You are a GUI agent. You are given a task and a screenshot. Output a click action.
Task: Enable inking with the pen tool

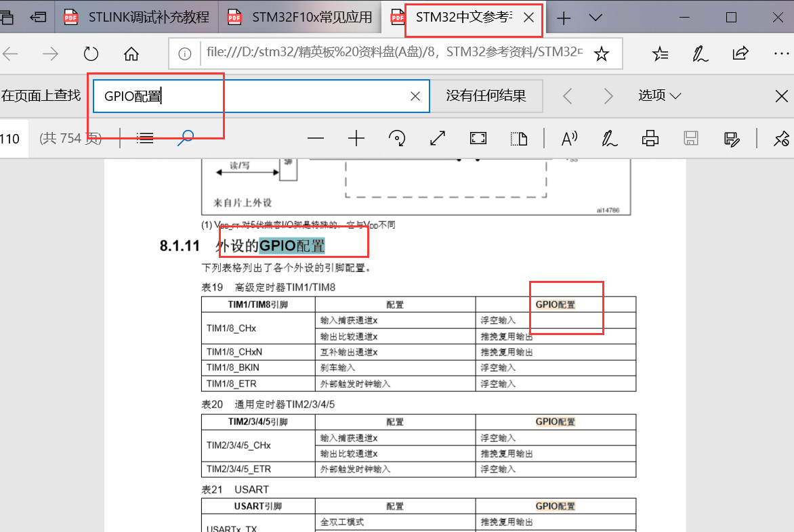click(x=609, y=138)
